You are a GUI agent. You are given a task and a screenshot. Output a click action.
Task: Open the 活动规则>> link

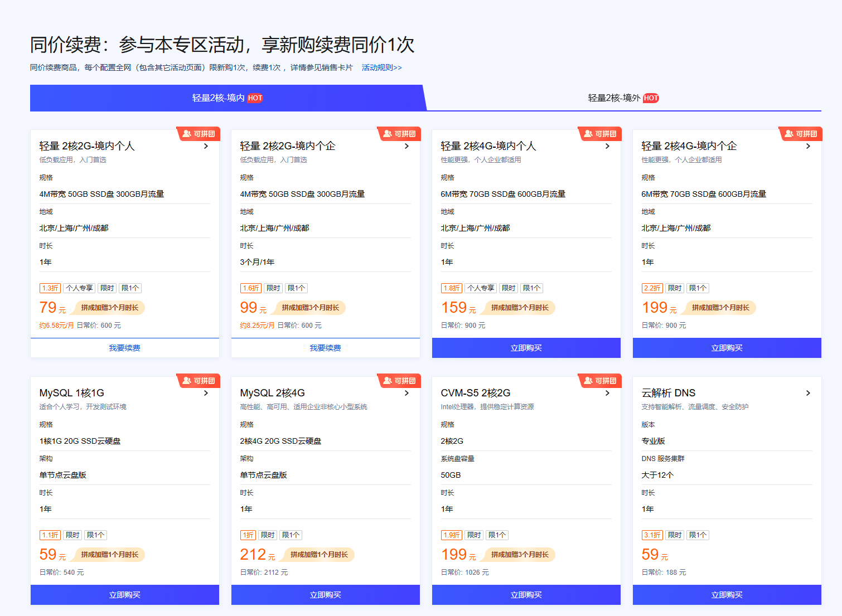pyautogui.click(x=381, y=67)
